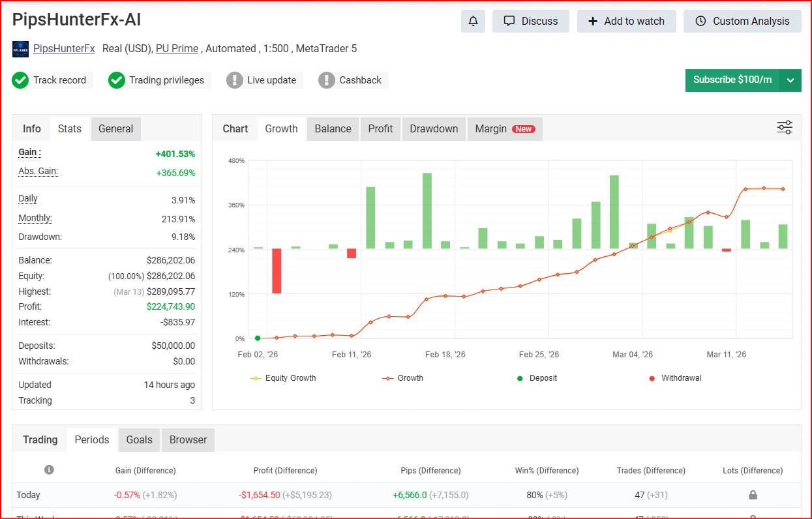Click the PipsHunterFx avatar image
Screen dimensions: 812x519
(x=21, y=49)
